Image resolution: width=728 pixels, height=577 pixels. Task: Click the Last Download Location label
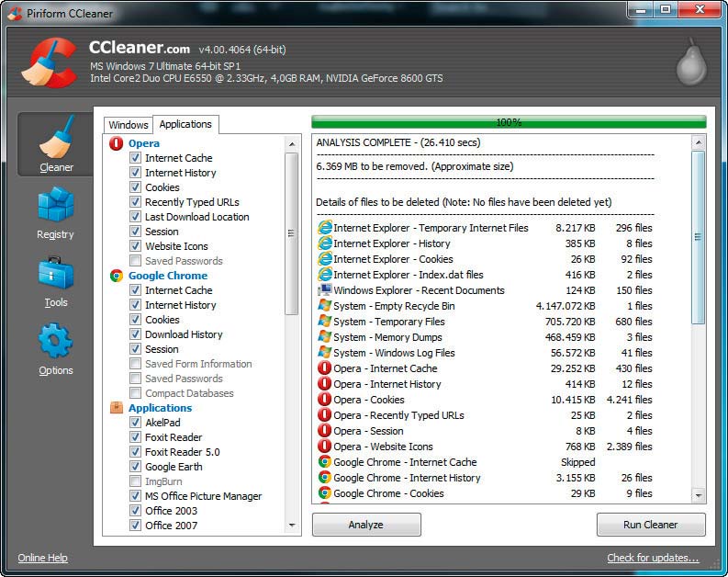pyautogui.click(x=196, y=217)
